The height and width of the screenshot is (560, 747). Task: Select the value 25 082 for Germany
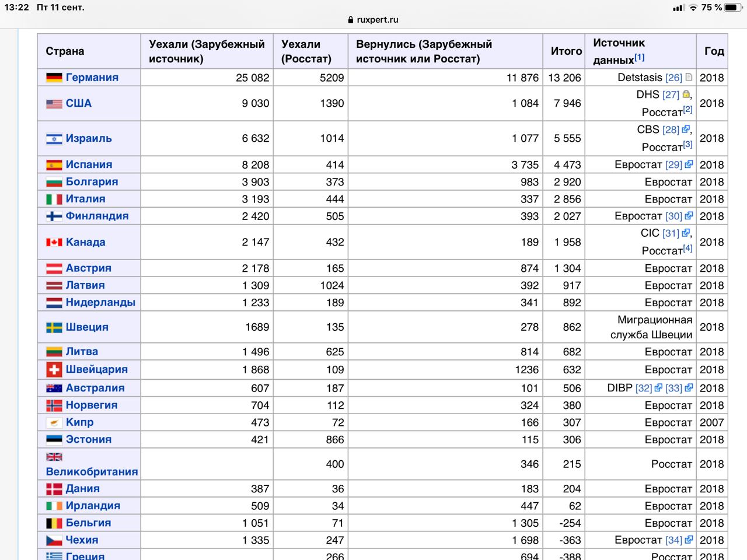click(x=253, y=78)
